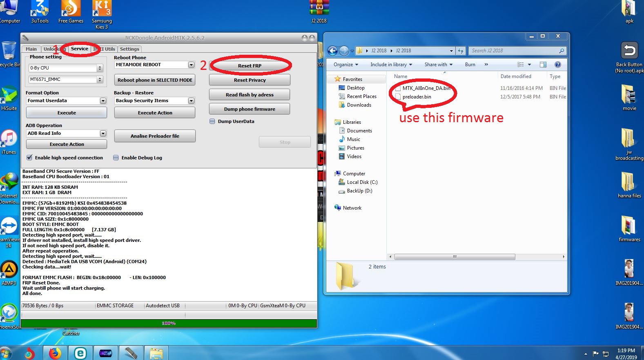This screenshot has width=644, height=360.
Task: Switch to the Main tab
Action: 31,49
